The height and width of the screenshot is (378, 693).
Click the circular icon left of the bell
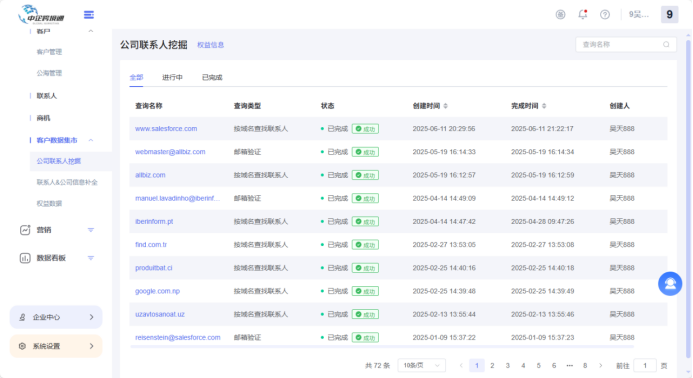pyautogui.click(x=560, y=15)
